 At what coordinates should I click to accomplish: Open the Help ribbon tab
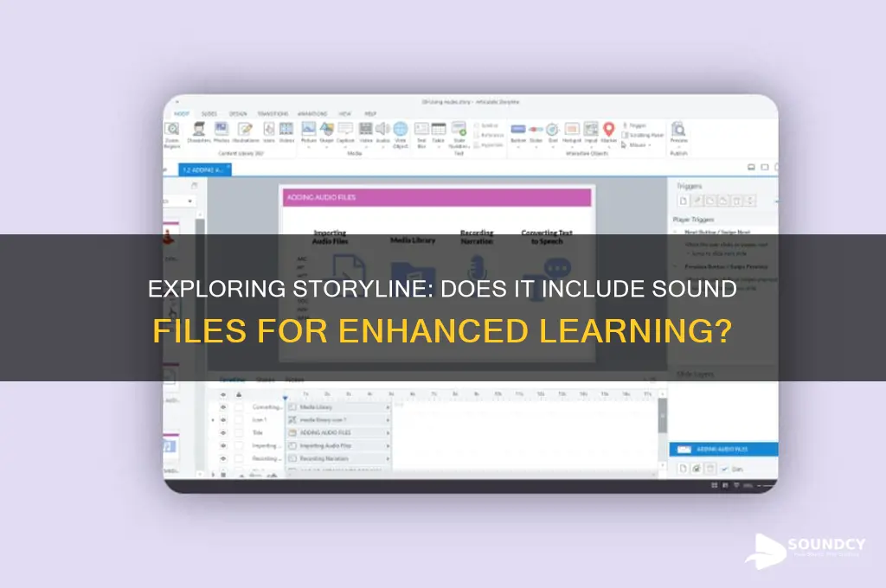click(370, 113)
